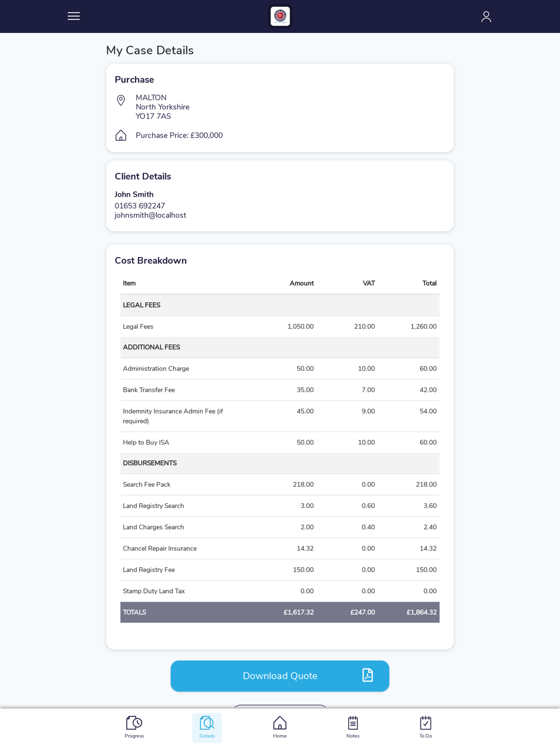
Task: Select the Help to Buy ISA row
Action: pos(280,442)
